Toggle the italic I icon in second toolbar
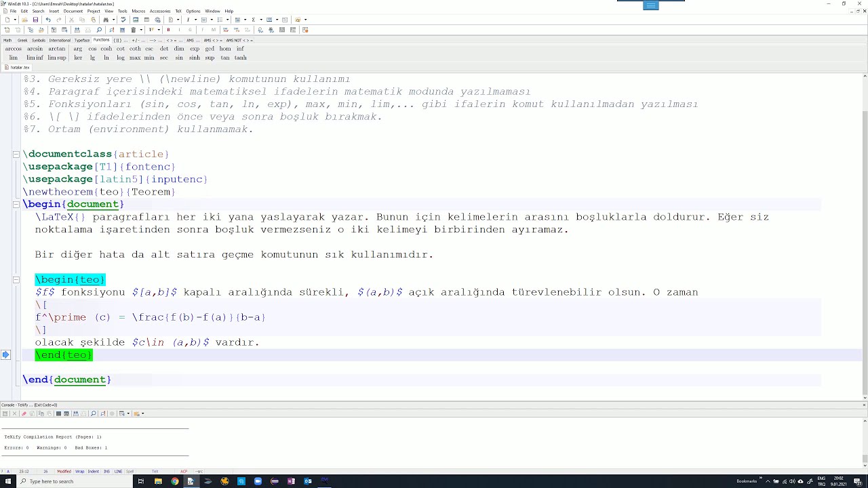Screen dimensions: 868x488 180,30
